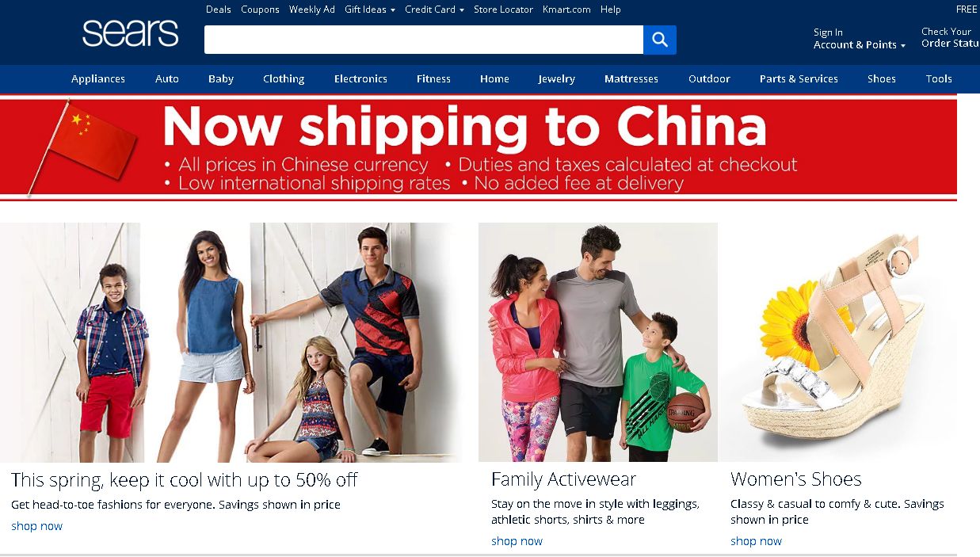
Task: Open the Family Activewear photo
Action: 598,342
